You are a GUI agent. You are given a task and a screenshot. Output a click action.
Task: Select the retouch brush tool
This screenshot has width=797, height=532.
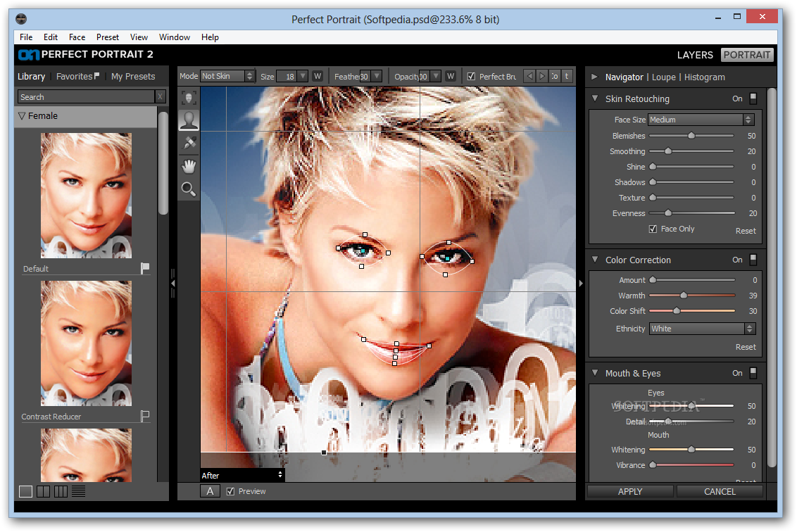pos(189,143)
